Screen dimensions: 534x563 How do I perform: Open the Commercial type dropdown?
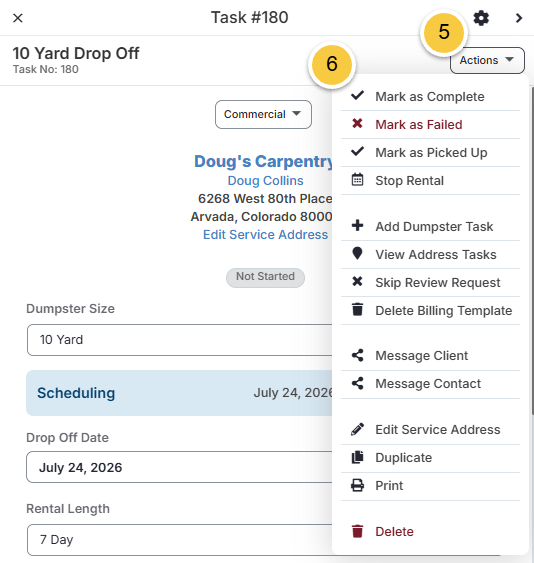(263, 114)
